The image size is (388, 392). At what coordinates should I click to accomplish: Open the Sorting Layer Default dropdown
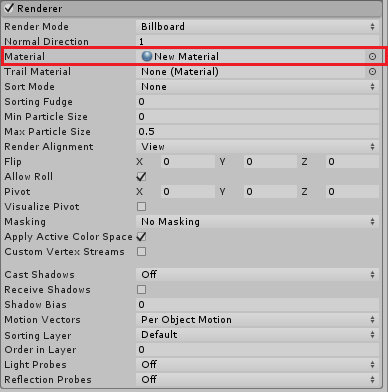[257, 335]
